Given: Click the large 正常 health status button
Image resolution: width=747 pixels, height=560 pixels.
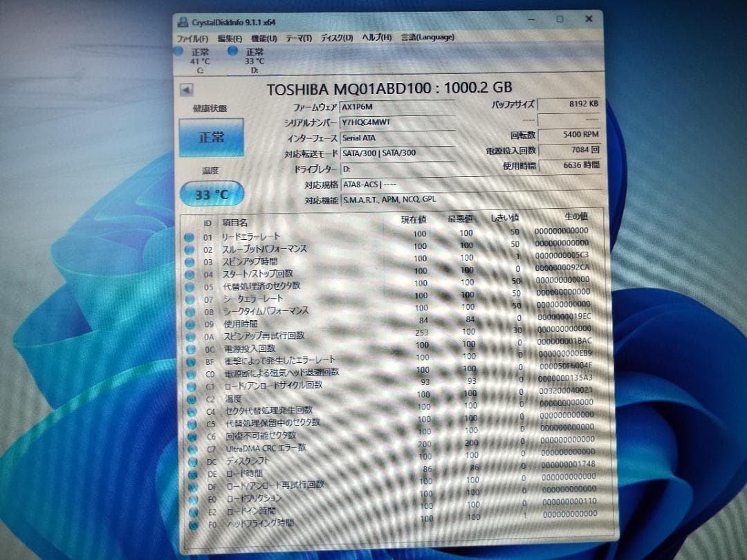Looking at the screenshot, I should click(211, 136).
